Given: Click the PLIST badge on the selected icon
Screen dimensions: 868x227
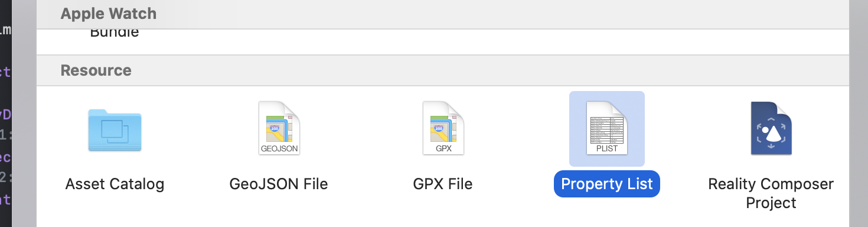Looking at the screenshot, I should pyautogui.click(x=607, y=148).
